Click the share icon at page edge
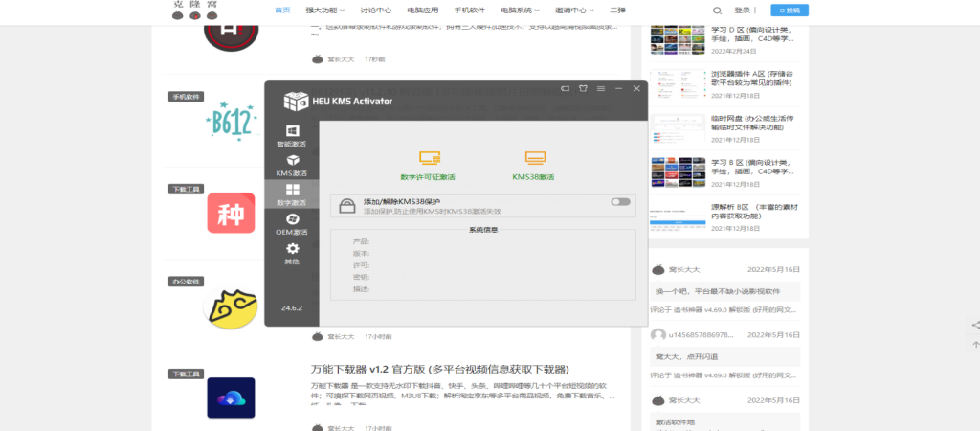 coord(975,326)
